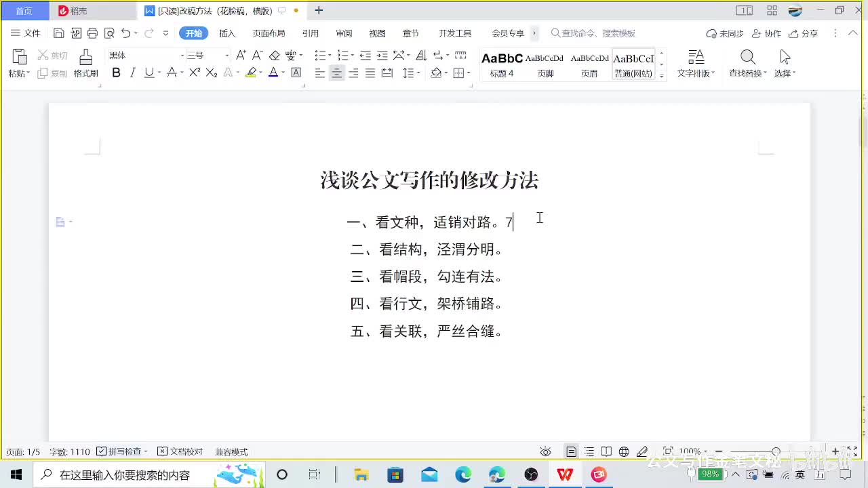Click the distributed alignment icon
Image resolution: width=868 pixels, height=488 pixels.
pyautogui.click(x=387, y=73)
